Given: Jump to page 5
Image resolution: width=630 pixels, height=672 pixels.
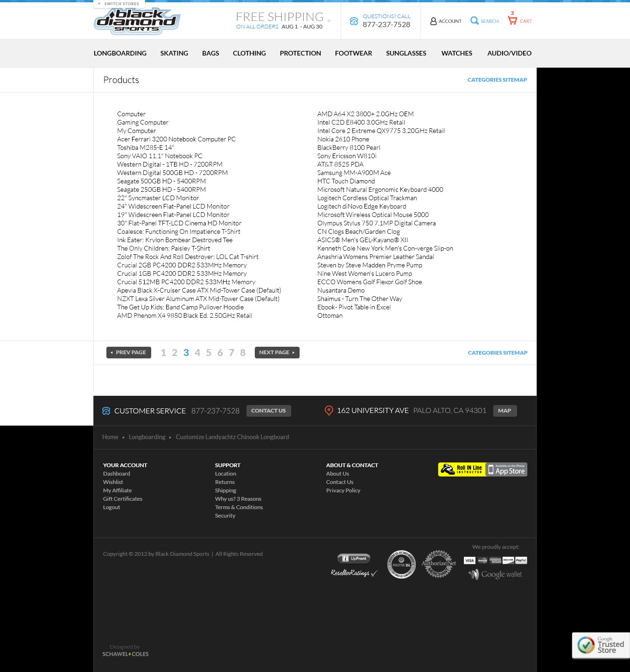Looking at the screenshot, I should click(209, 353).
